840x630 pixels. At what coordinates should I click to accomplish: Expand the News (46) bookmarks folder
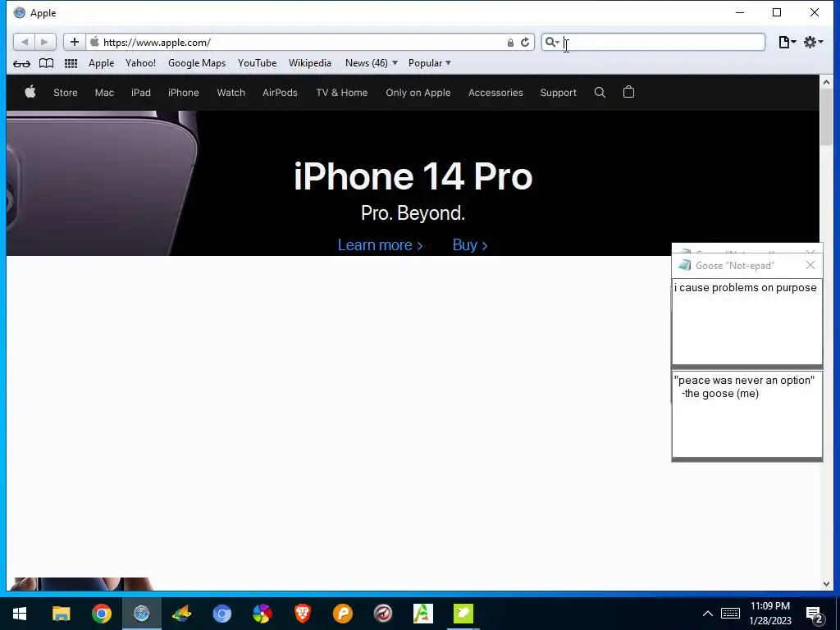coord(372,63)
